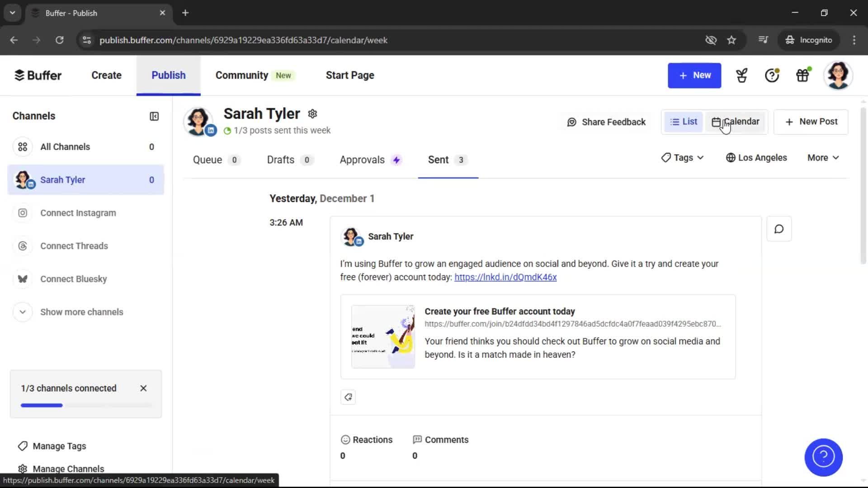Expand the More options dropdown
This screenshot has height=488, width=868.
pos(822,158)
